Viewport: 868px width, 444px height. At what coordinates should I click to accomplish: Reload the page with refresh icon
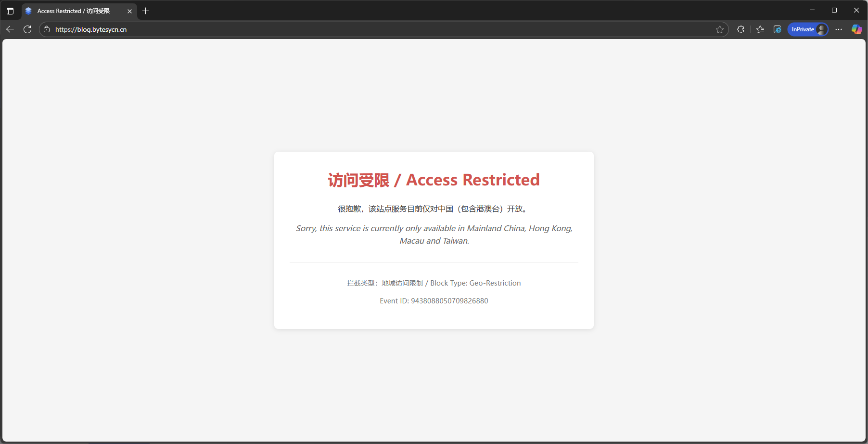(27, 29)
